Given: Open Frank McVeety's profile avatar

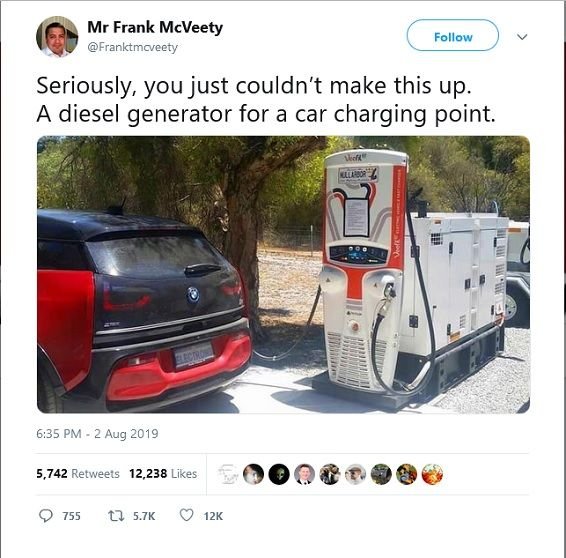Looking at the screenshot, I should (x=57, y=37).
